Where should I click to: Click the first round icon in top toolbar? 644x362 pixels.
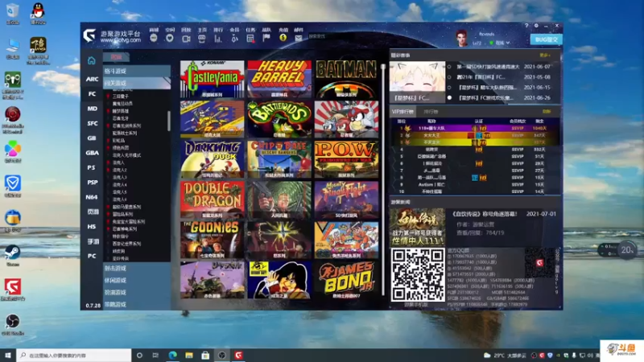(154, 38)
